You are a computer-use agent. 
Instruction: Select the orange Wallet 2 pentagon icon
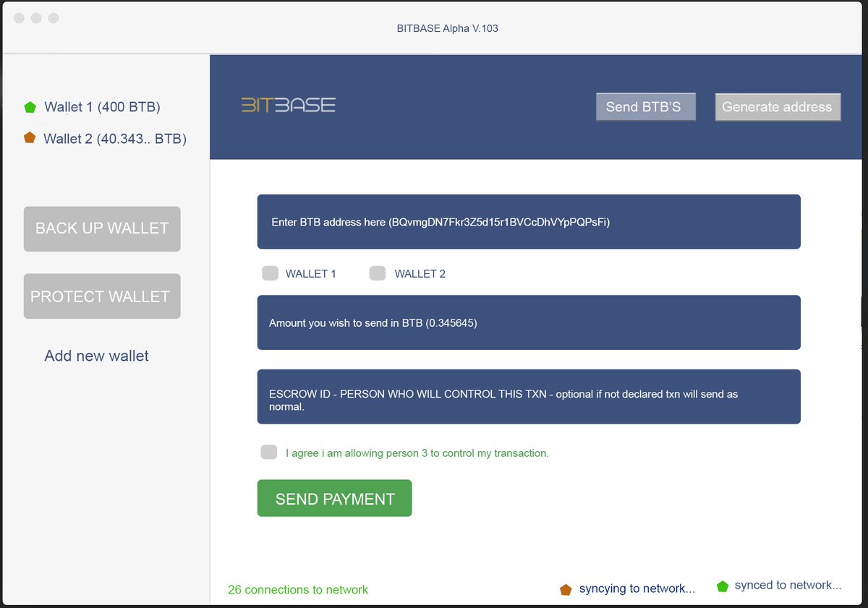pos(30,137)
